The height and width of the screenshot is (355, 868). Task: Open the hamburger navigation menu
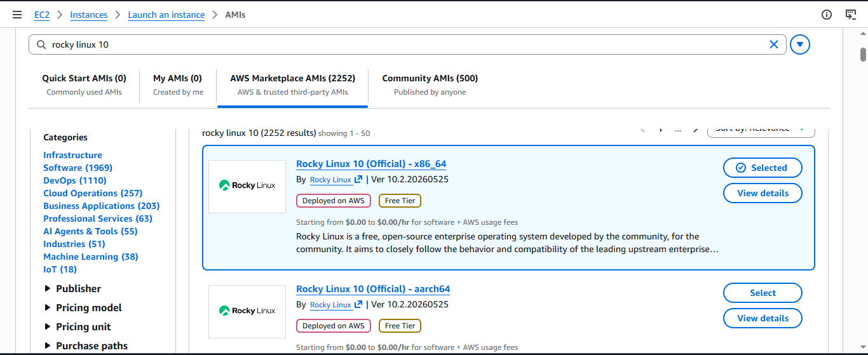[17, 15]
